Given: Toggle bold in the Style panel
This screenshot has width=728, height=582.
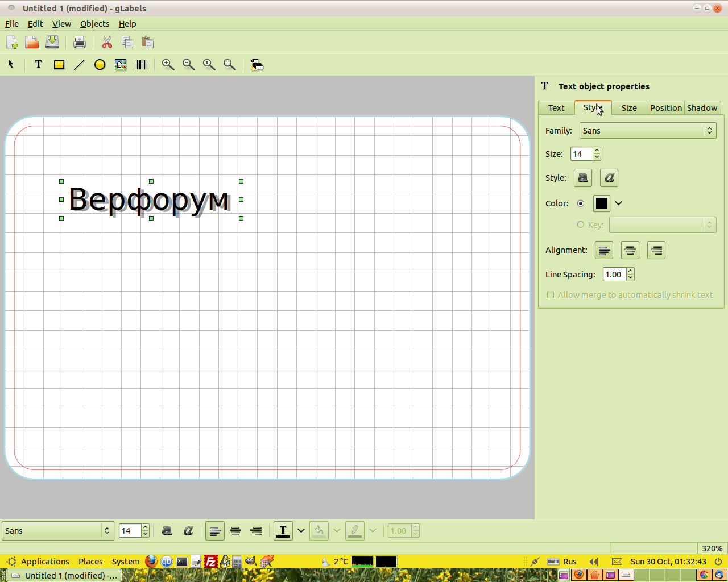Looking at the screenshot, I should (x=582, y=178).
